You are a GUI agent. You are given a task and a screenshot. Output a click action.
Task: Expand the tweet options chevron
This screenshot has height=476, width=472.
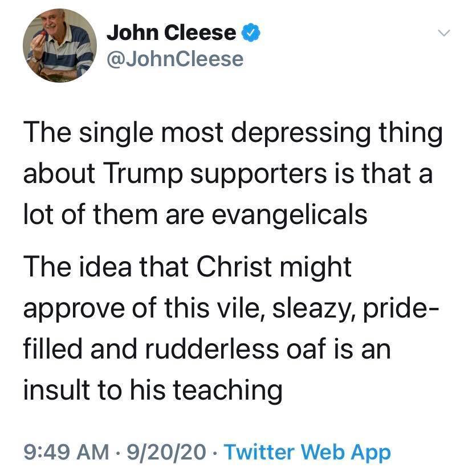coord(445,33)
